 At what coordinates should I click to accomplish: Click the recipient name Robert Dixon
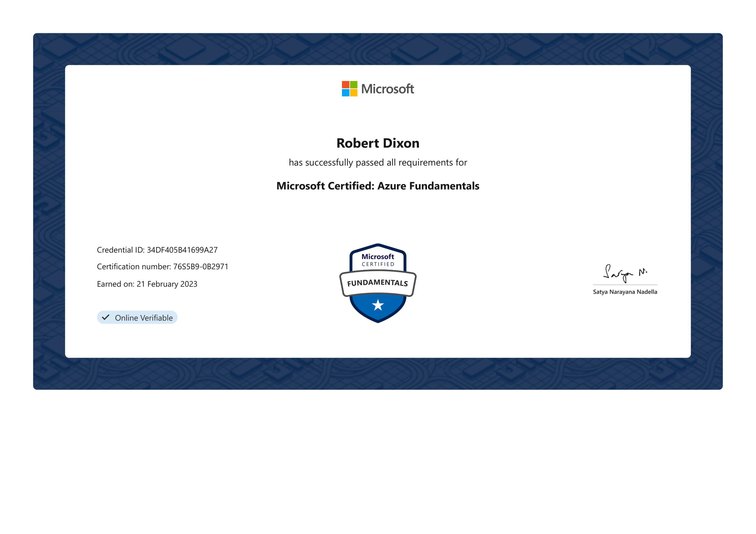pos(378,143)
